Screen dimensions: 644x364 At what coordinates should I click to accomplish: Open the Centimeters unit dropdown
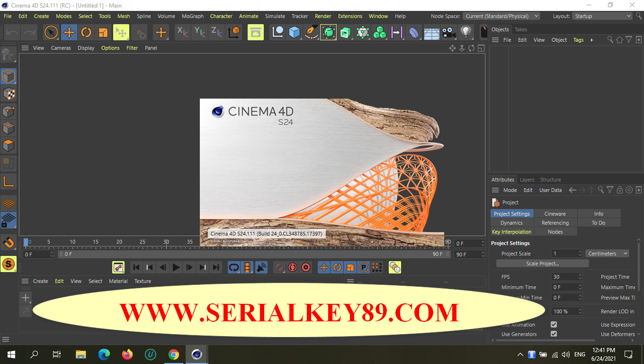[608, 254]
